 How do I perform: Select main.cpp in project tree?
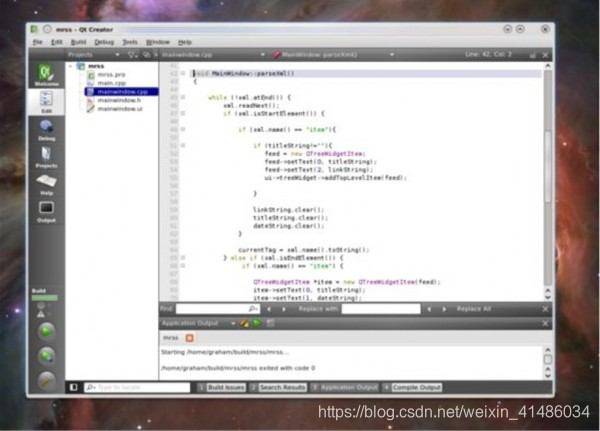coord(111,83)
